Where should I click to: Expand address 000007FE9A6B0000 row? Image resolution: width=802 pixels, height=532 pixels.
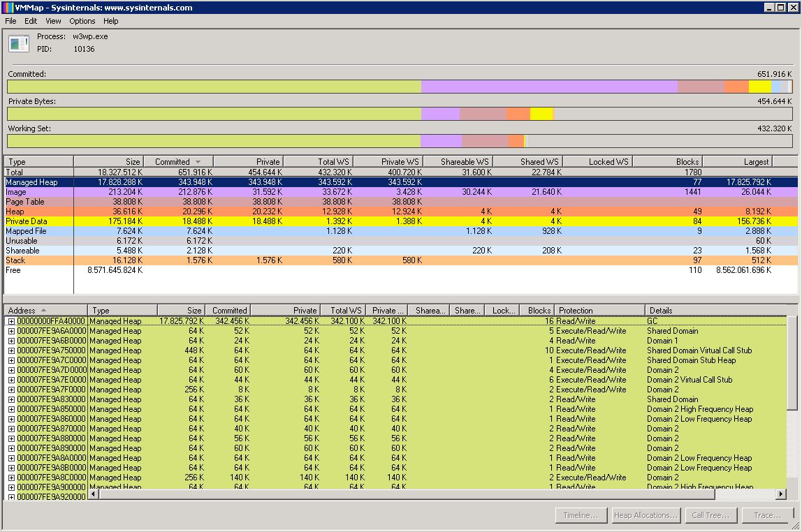tap(11, 341)
